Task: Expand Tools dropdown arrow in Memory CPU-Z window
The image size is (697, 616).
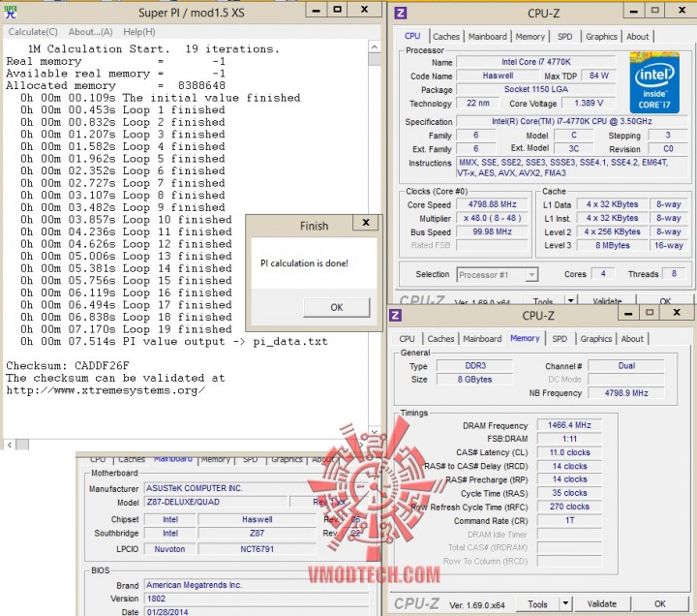Action: click(565, 604)
